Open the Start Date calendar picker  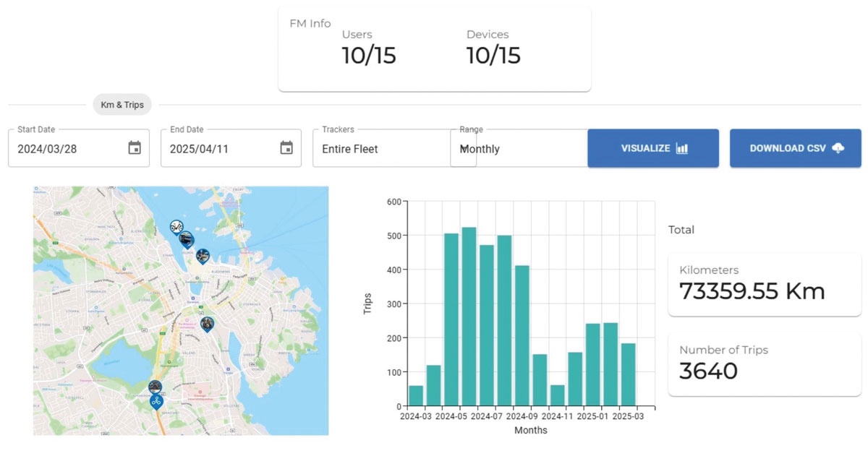click(x=135, y=148)
